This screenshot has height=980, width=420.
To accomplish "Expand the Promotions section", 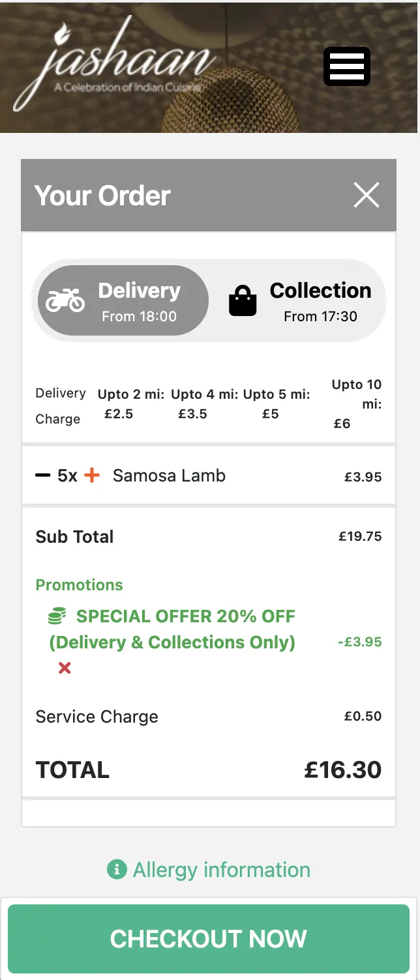I will pos(79,584).
